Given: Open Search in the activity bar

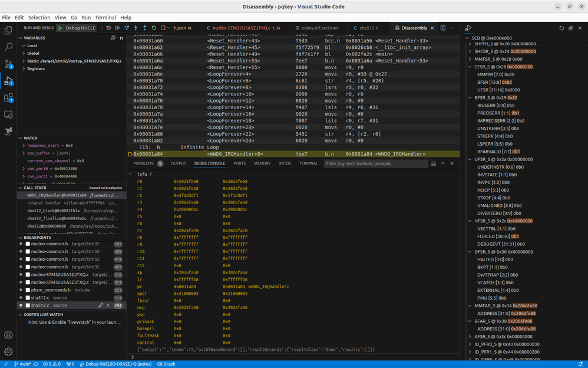Looking at the screenshot, I should [8, 46].
